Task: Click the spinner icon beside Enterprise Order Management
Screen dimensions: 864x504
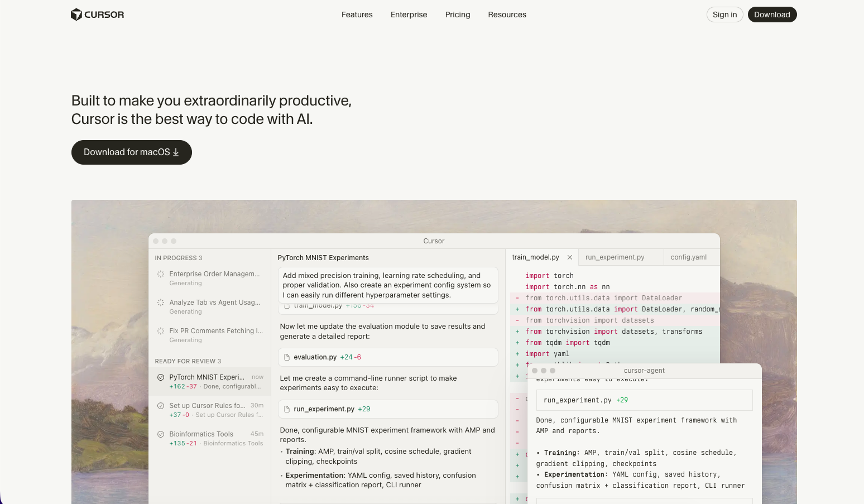Action: (x=161, y=274)
